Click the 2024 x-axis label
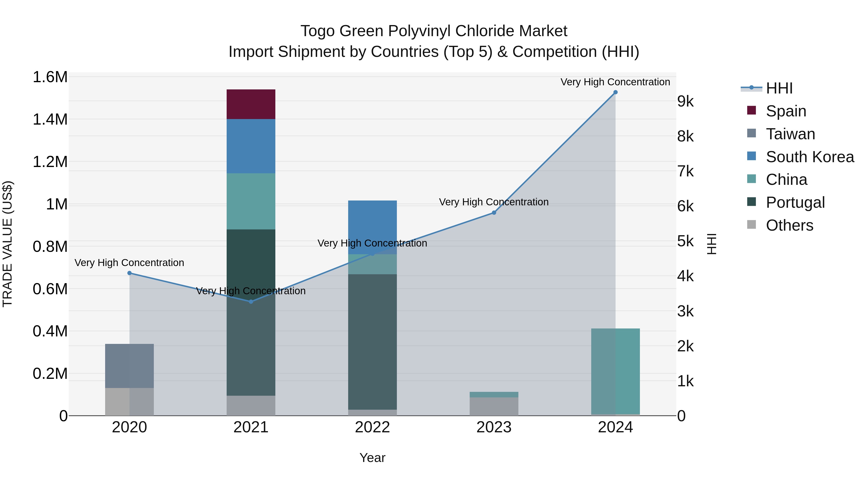 tap(615, 427)
